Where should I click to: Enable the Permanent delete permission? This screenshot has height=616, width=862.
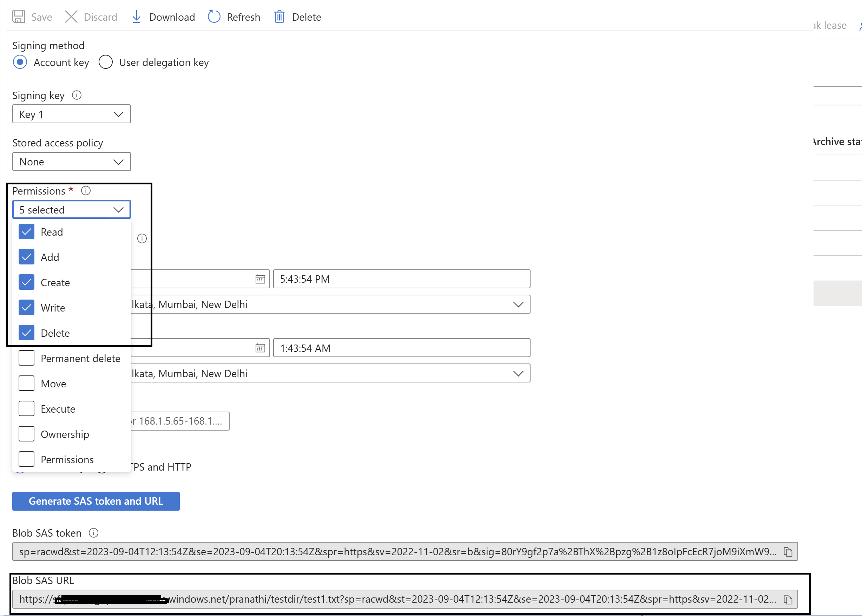26,358
